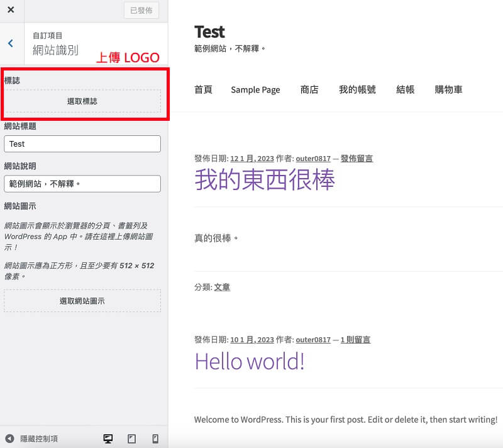The image size is (503, 448).
Task: Open the 首頁 menu item
Action: coord(203,89)
